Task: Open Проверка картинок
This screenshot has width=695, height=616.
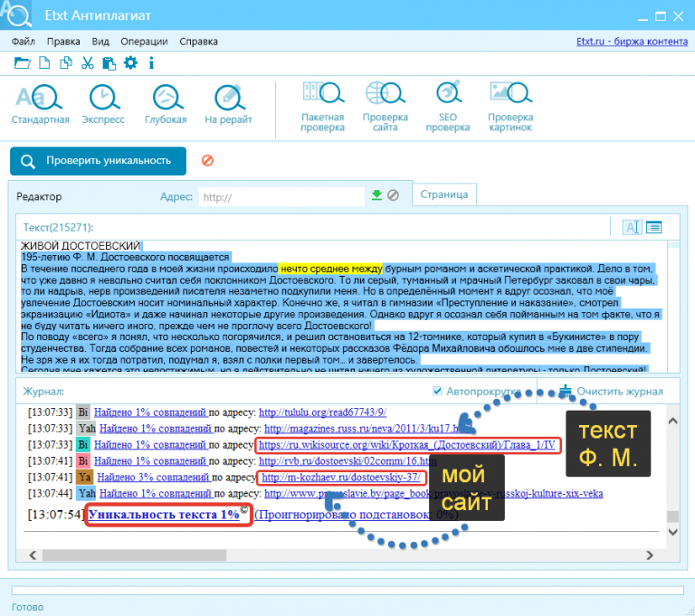Action: point(510,107)
